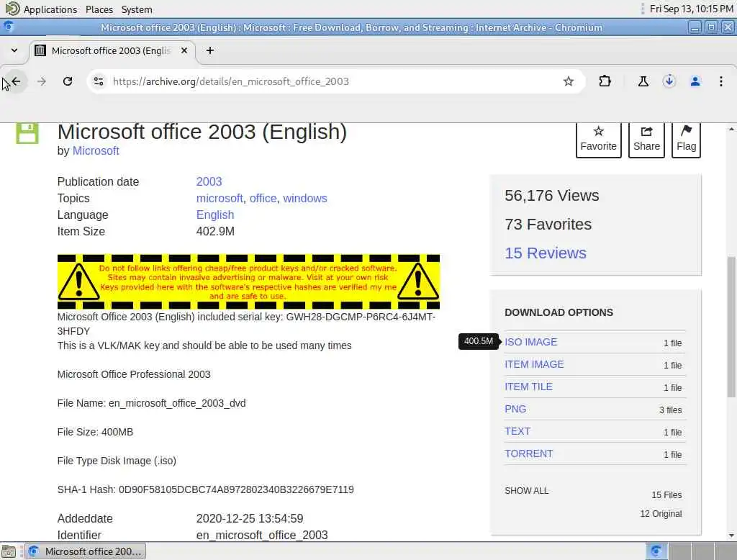The width and height of the screenshot is (737, 560).
Task: Click the Addeddate value 2020-12-25 13:54:59
Action: [x=250, y=519]
